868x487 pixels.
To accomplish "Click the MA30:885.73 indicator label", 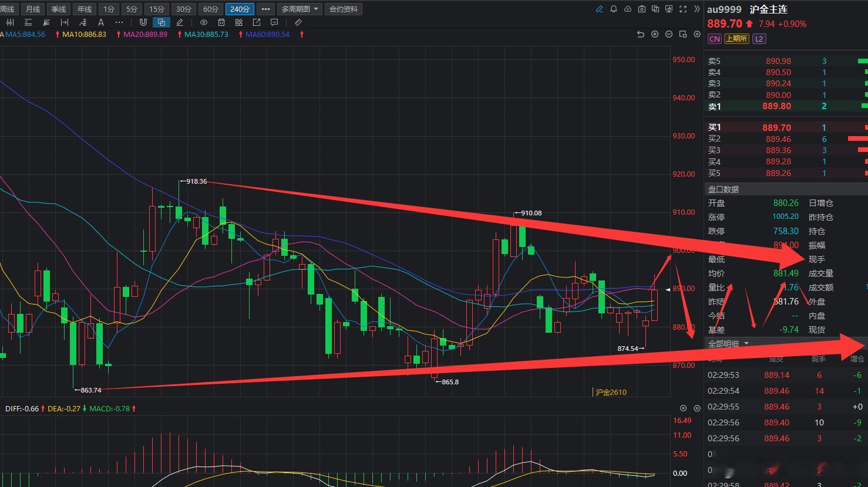I will pyautogui.click(x=206, y=35).
